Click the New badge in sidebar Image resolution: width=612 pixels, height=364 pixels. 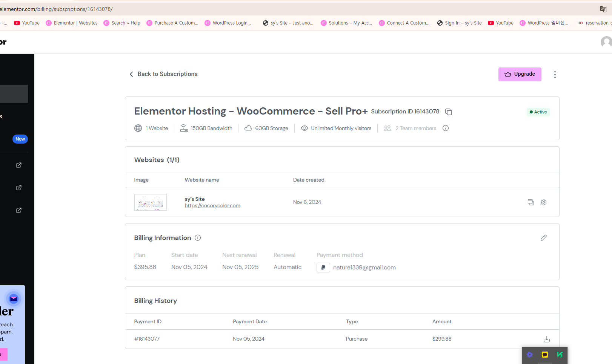[x=20, y=139]
